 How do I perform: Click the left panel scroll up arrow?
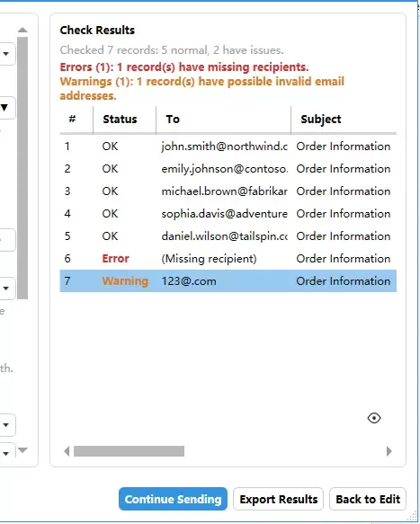(x=22, y=30)
